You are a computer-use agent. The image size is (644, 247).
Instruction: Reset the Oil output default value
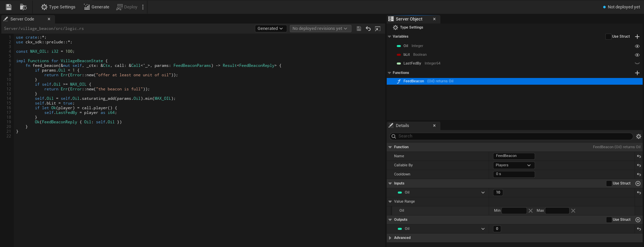click(639, 229)
